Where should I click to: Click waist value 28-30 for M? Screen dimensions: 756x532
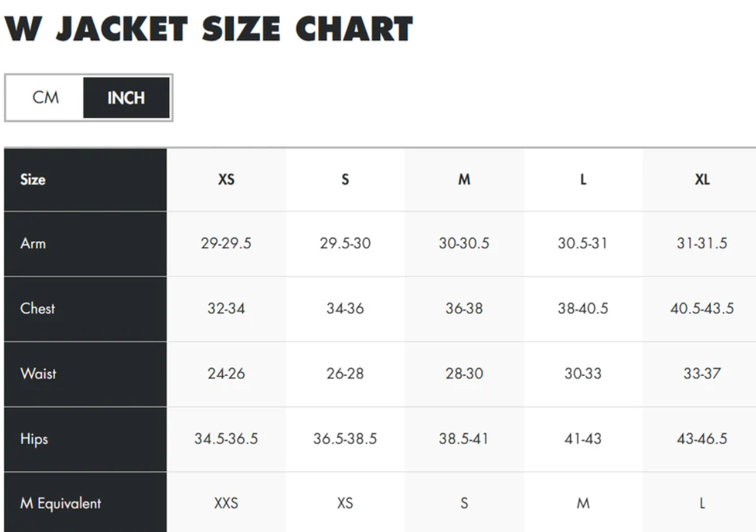point(464,374)
